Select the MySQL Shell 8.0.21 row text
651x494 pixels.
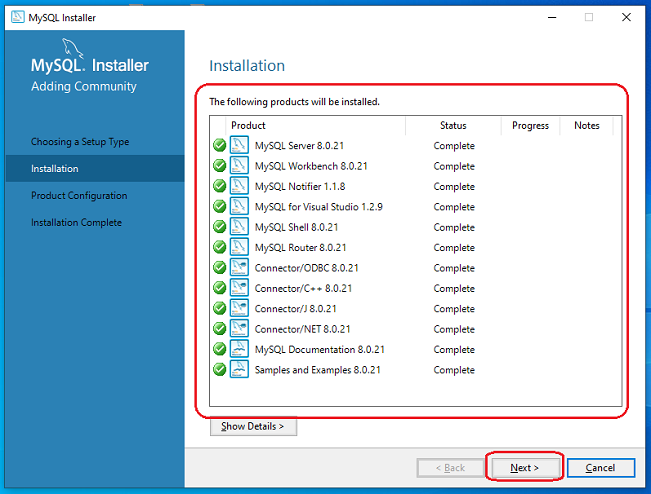pyautogui.click(x=296, y=227)
